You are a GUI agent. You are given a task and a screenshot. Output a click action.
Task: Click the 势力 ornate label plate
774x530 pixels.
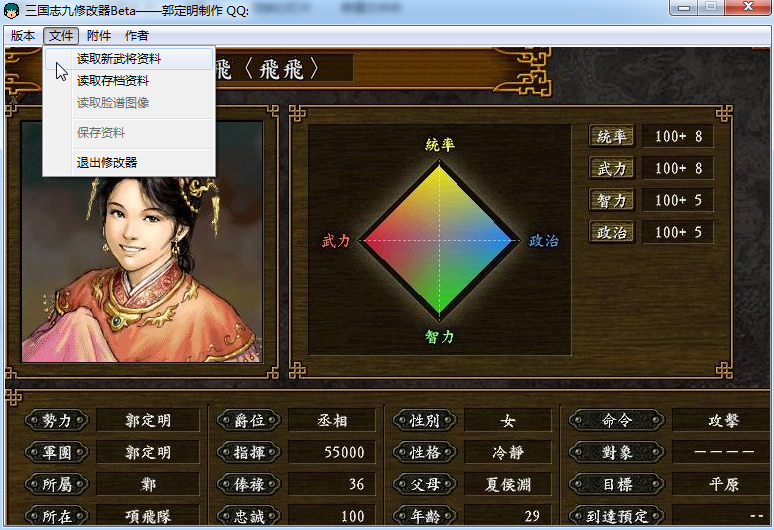[57, 420]
